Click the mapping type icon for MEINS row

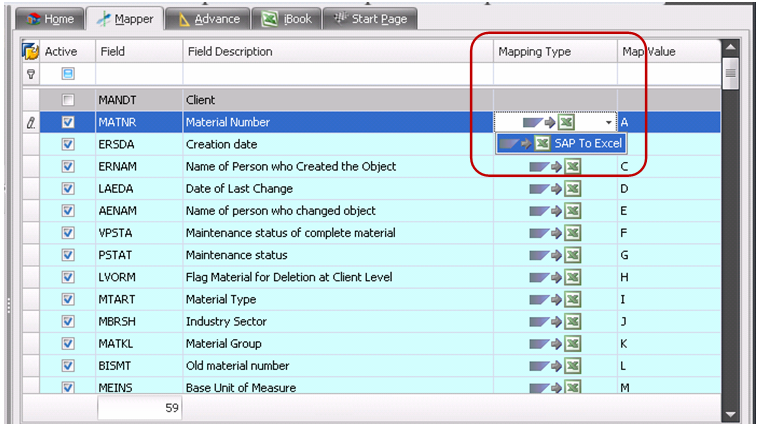[555, 387]
